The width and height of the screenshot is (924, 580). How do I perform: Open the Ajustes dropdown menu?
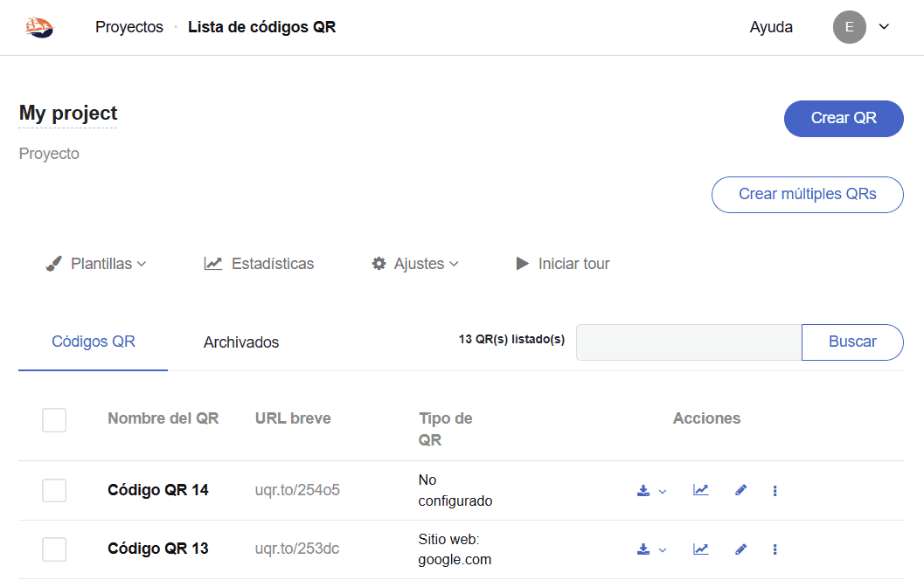[415, 264]
